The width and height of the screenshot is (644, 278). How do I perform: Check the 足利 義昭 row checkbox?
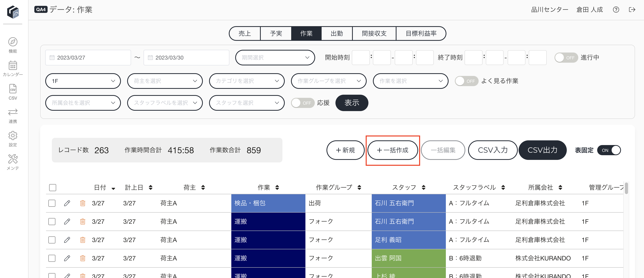coord(52,240)
